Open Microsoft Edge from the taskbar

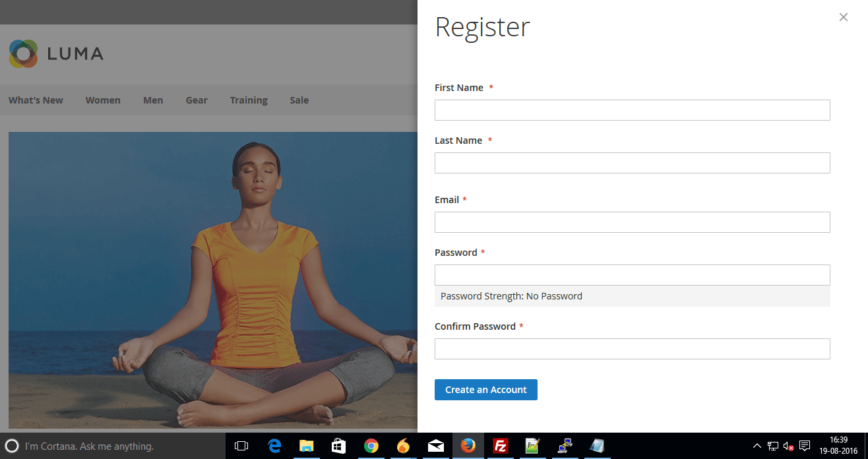[x=274, y=446]
